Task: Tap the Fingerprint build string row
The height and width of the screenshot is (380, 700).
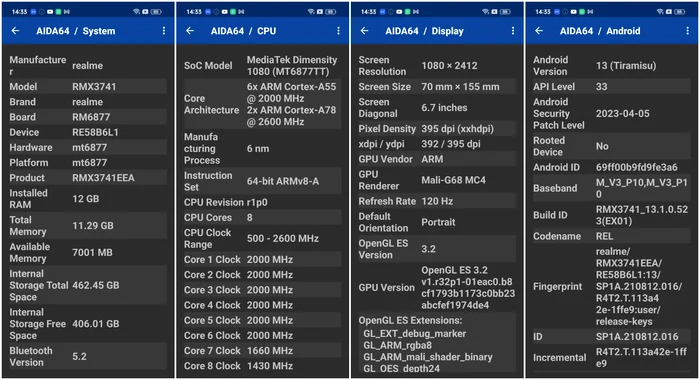Action: pos(612,286)
